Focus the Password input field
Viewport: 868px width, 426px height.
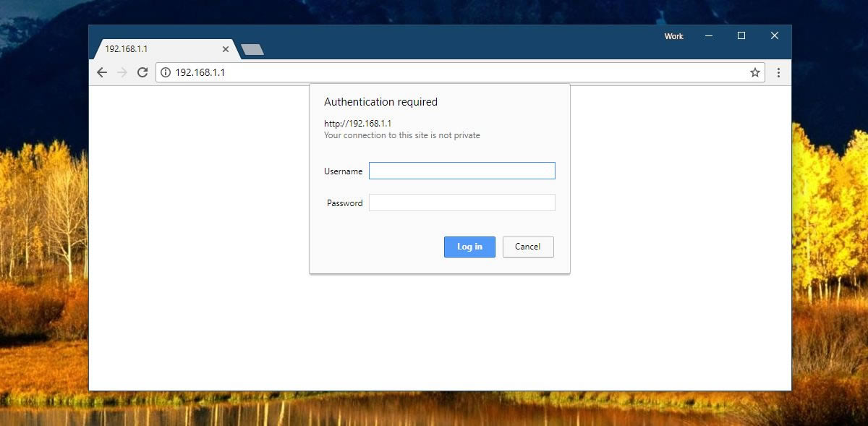pyautogui.click(x=461, y=203)
